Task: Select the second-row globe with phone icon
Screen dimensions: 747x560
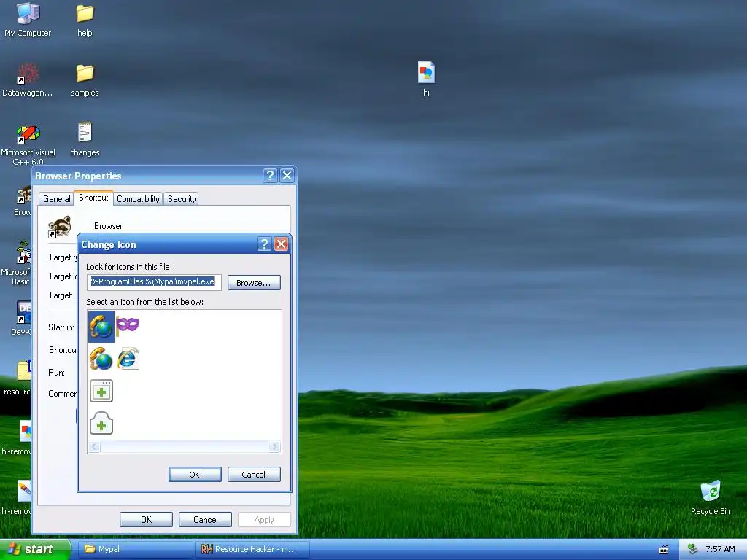Action: click(x=101, y=359)
